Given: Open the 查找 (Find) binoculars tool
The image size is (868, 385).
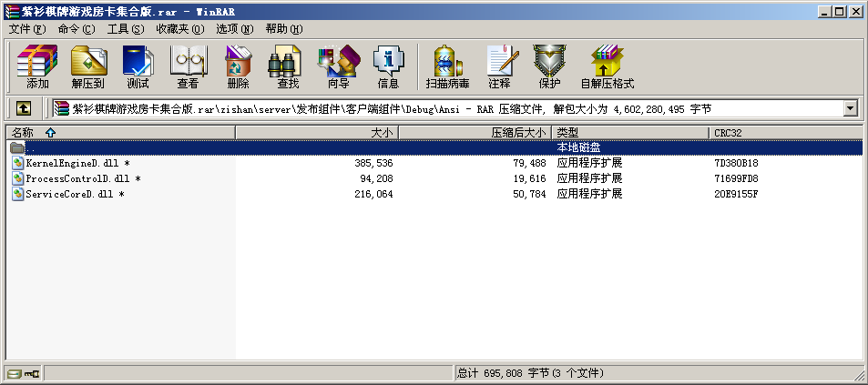Looking at the screenshot, I should [x=288, y=67].
